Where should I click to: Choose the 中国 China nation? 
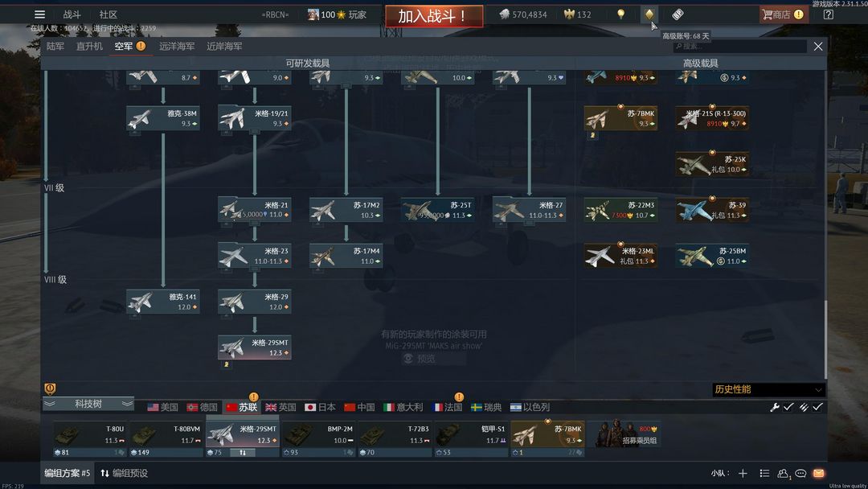click(x=359, y=407)
